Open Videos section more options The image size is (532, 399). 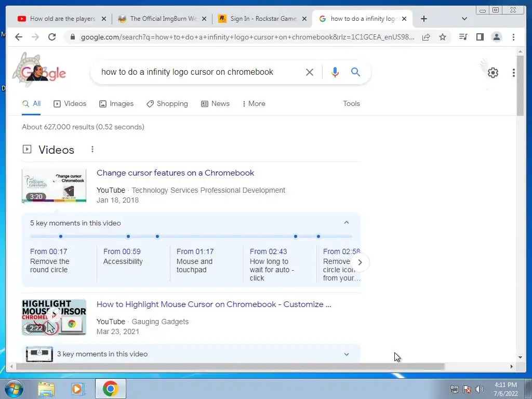(92, 149)
